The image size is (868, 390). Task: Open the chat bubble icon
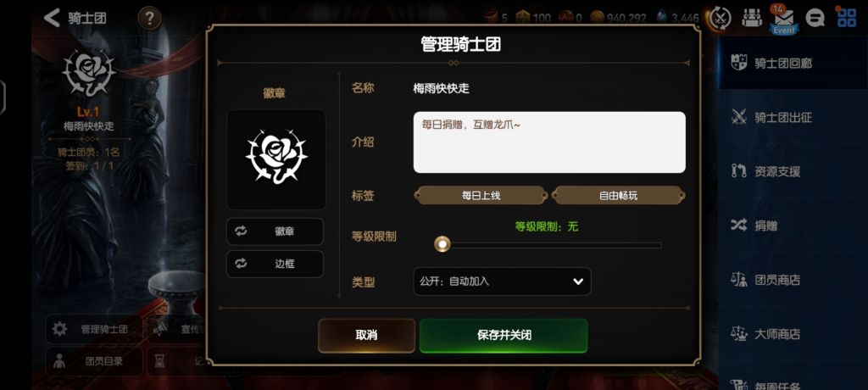point(815,19)
